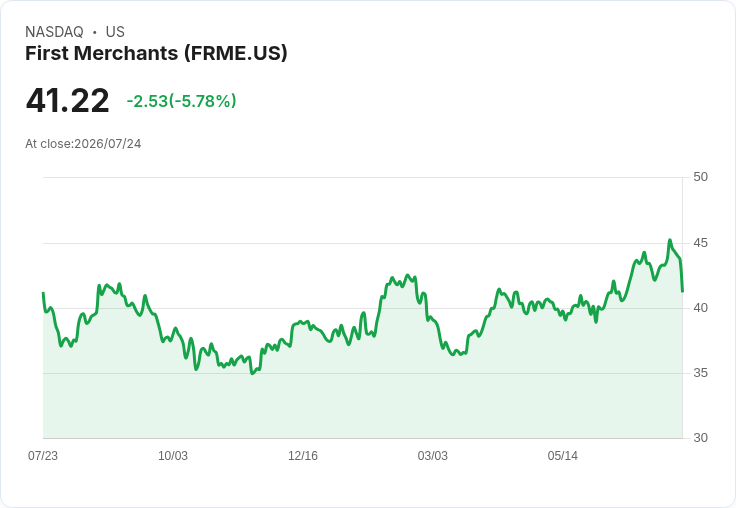
Task: Click the 07/23 date axis label
Action: [43, 456]
